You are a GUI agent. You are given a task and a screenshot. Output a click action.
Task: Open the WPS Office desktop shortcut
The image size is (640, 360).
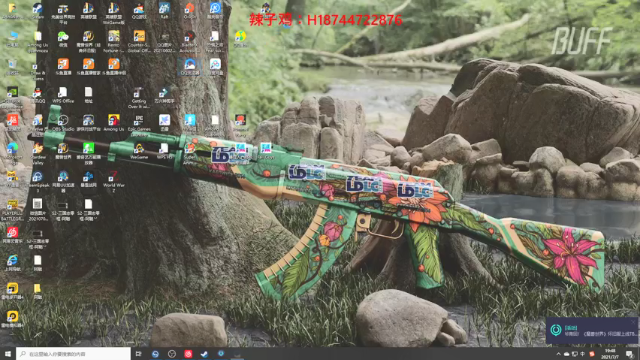pyautogui.click(x=63, y=95)
